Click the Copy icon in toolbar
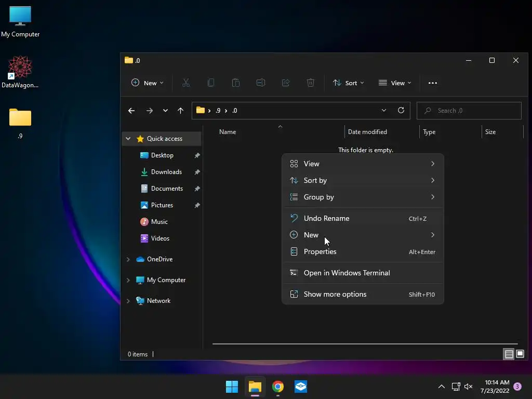 (211, 83)
